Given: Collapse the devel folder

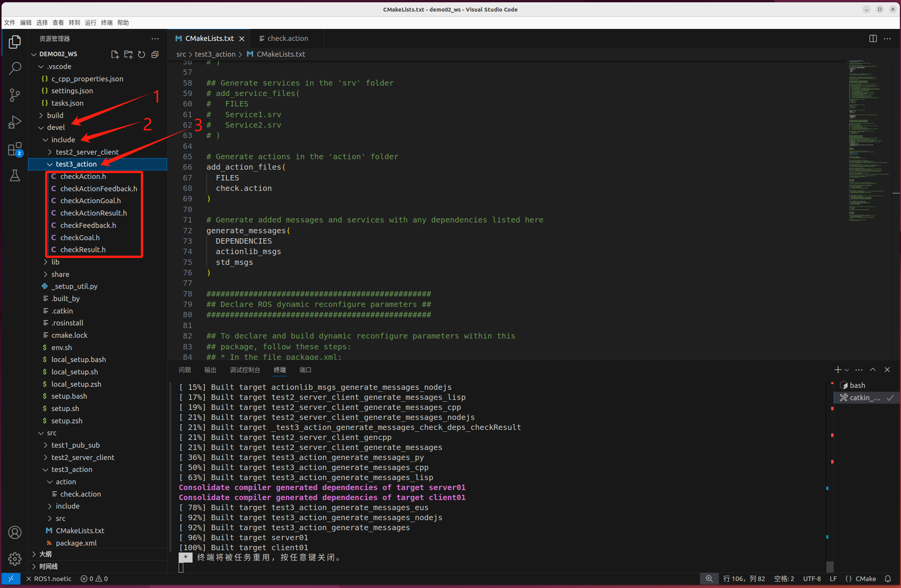Looking at the screenshot, I should [x=56, y=127].
